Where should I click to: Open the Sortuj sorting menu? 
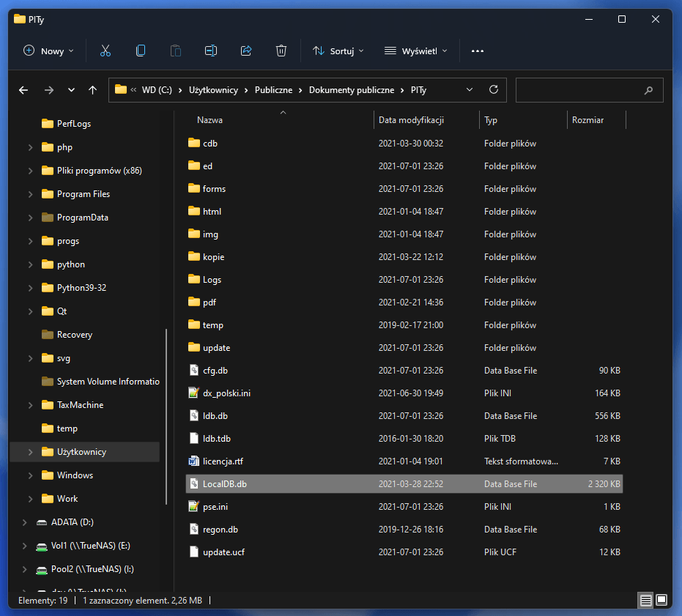point(338,51)
